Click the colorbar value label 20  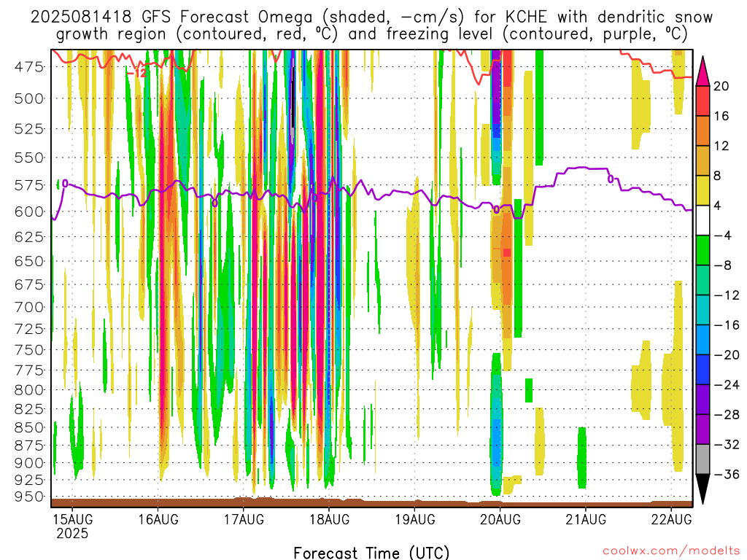721,86
